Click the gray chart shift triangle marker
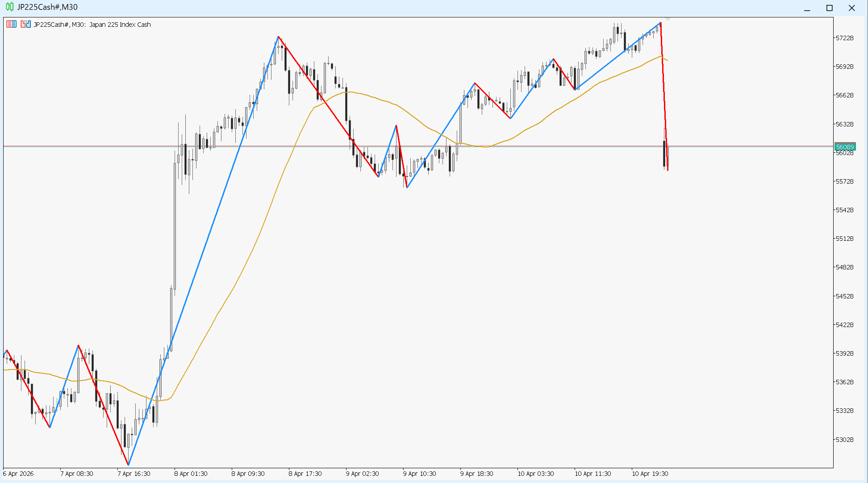The width and height of the screenshot is (868, 483). (x=668, y=19)
